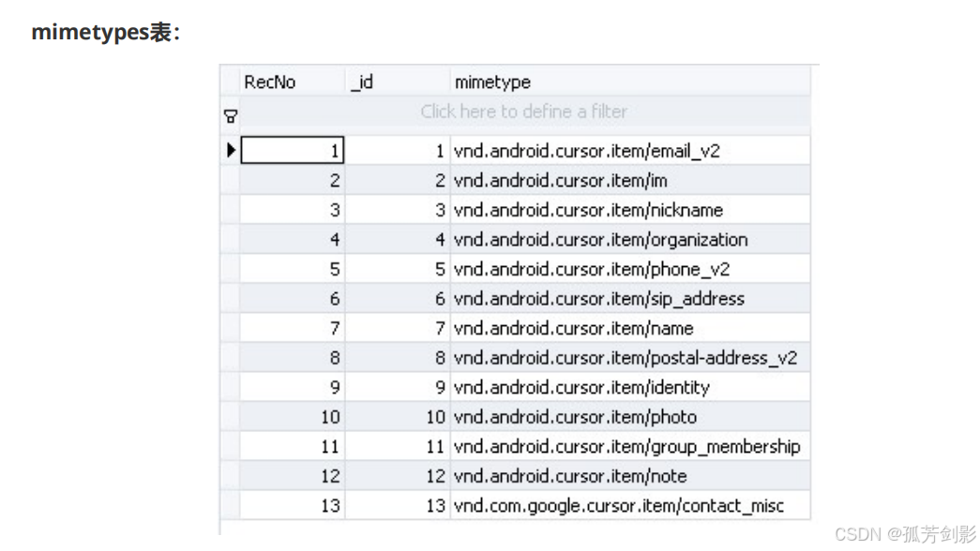This screenshot has width=980, height=551.
Task: Click the note mimetype cell
Action: pyautogui.click(x=570, y=476)
